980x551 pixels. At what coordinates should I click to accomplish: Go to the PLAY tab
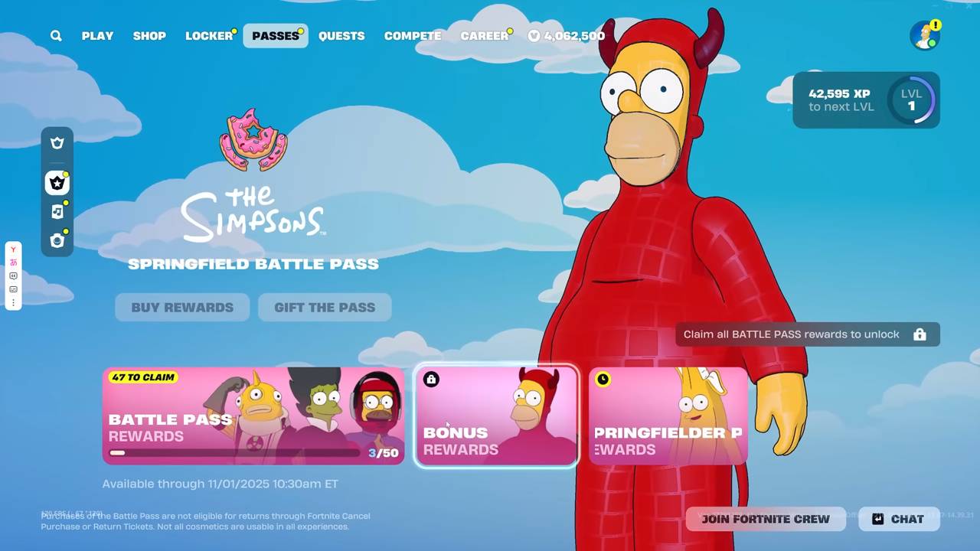[x=97, y=36]
